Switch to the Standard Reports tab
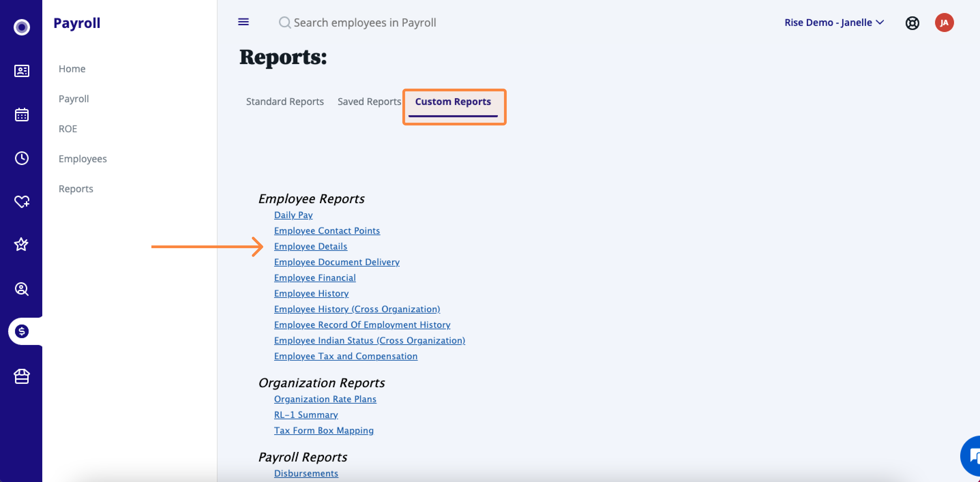The height and width of the screenshot is (482, 980). (285, 102)
